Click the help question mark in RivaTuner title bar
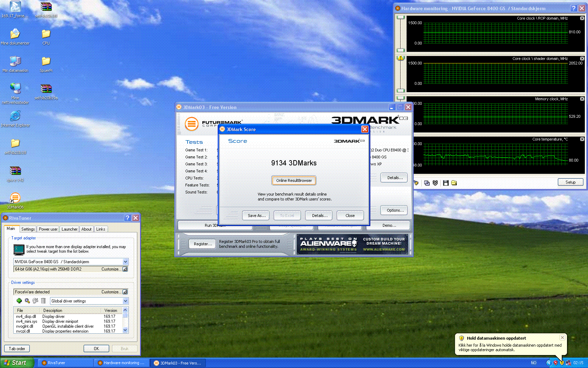This screenshot has width=588, height=368. point(127,218)
